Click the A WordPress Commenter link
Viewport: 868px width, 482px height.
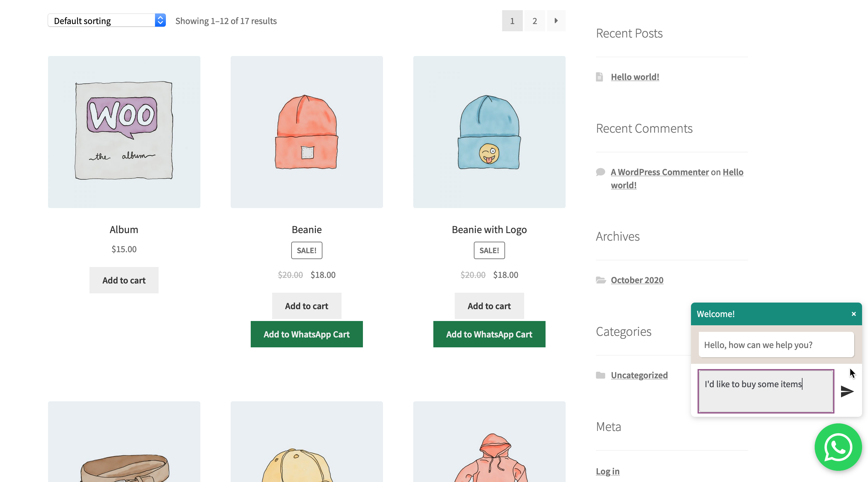[x=659, y=172]
